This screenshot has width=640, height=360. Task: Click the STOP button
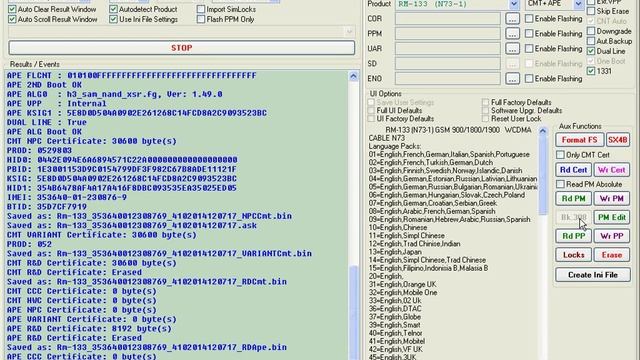pyautogui.click(x=181, y=48)
